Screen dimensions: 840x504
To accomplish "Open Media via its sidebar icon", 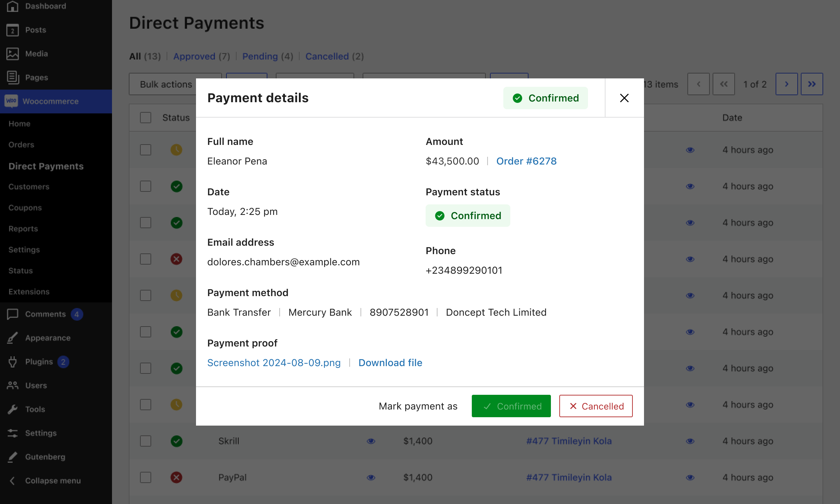I will pyautogui.click(x=13, y=54).
